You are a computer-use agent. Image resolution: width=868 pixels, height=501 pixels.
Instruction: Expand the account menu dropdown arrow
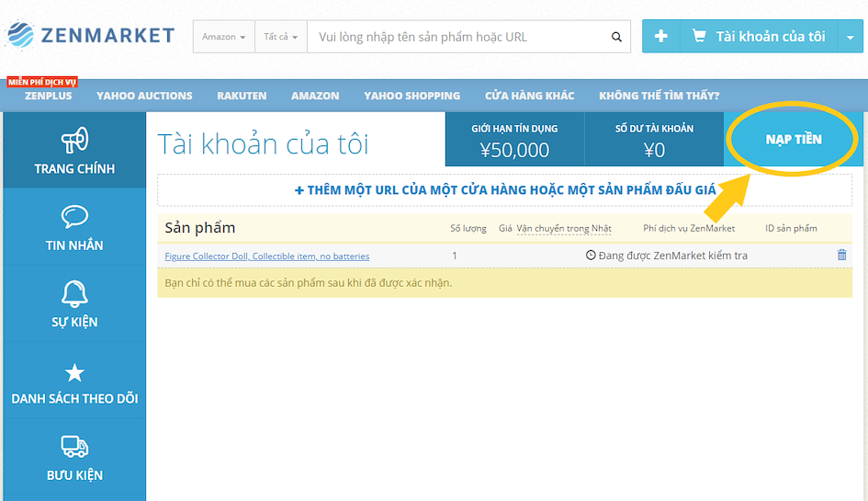(851, 37)
